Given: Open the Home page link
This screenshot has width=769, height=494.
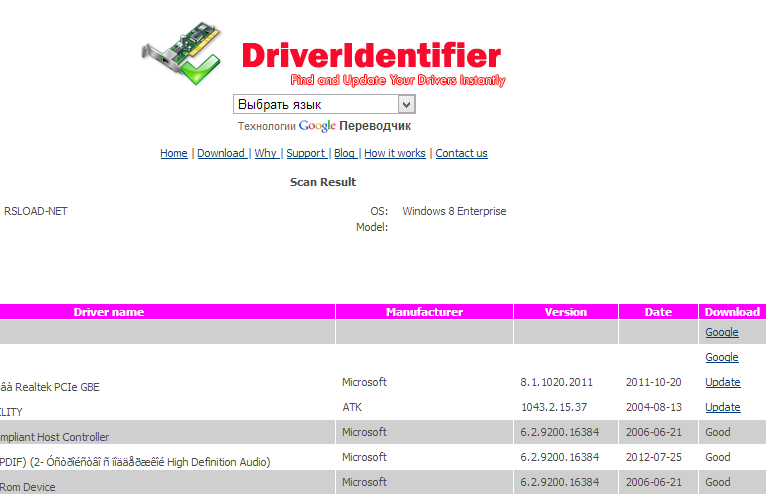Looking at the screenshot, I should click(x=174, y=153).
